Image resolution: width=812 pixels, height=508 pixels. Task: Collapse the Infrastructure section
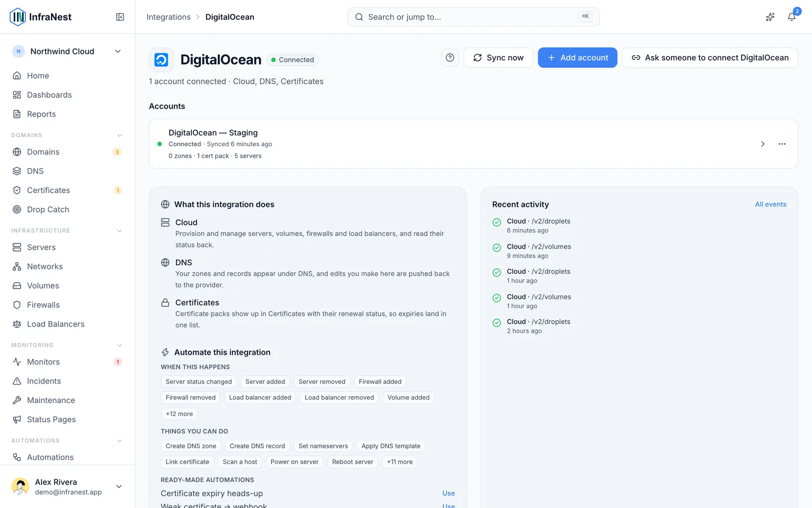coord(120,231)
